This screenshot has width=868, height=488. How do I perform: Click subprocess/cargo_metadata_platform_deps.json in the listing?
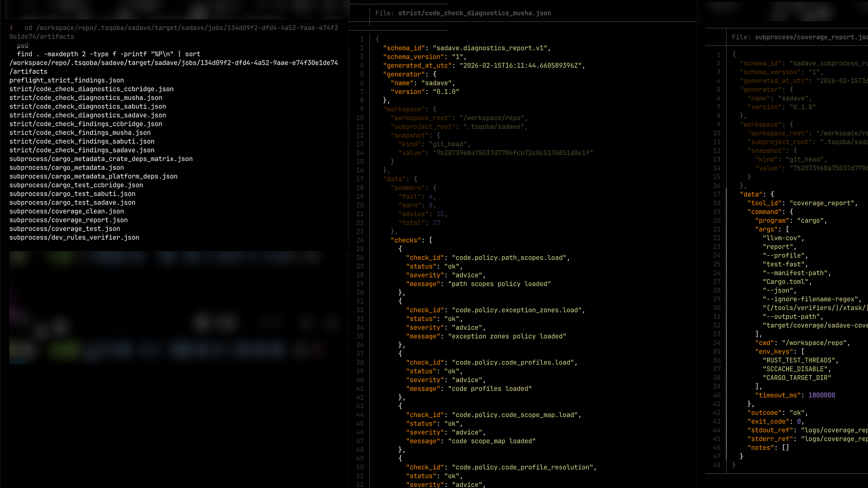pyautogui.click(x=93, y=176)
